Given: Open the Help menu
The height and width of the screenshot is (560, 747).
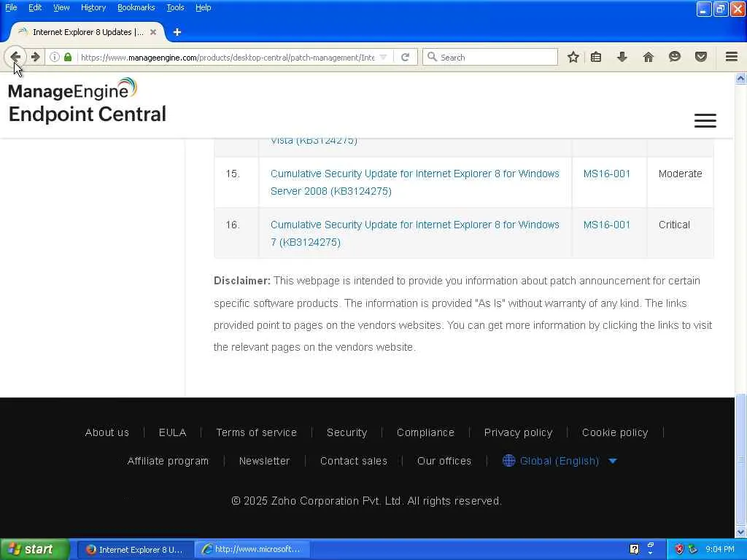Looking at the screenshot, I should point(203,7).
